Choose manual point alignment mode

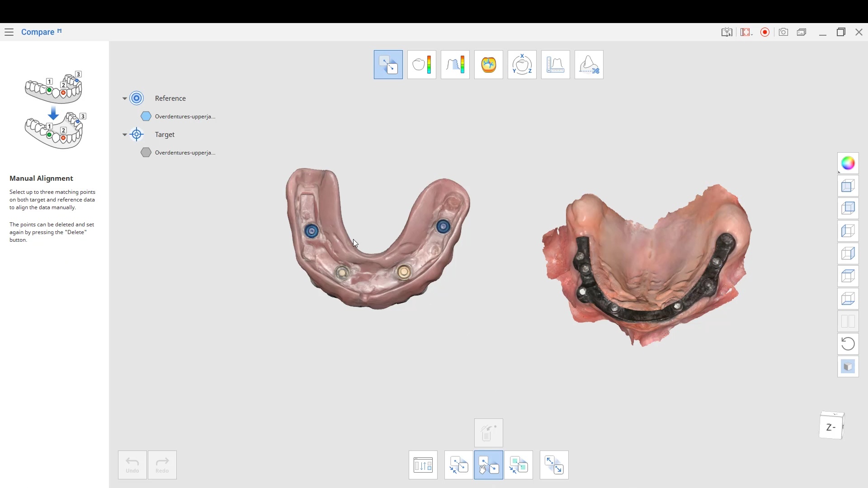click(x=488, y=465)
